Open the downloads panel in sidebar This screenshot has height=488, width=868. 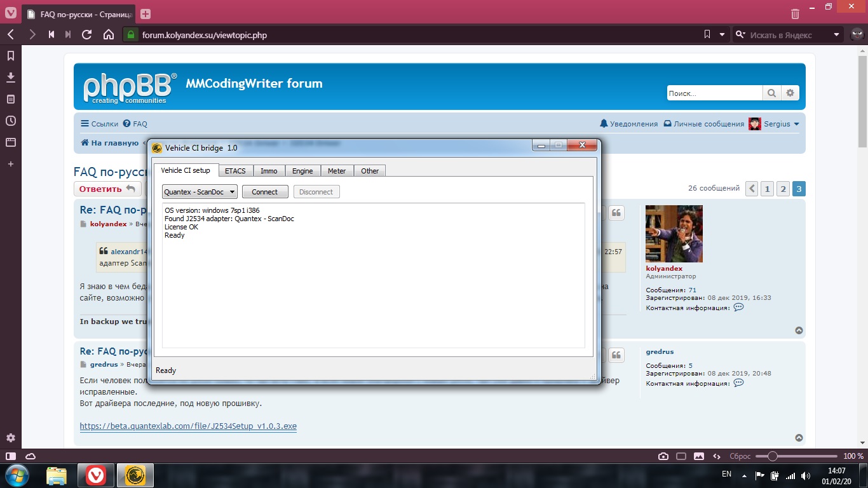[11, 78]
